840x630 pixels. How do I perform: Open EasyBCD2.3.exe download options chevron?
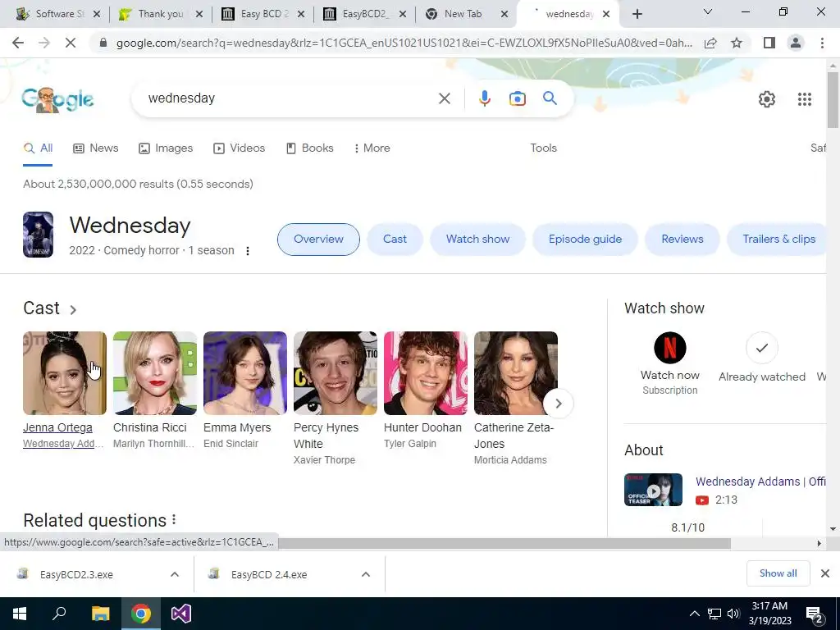pos(175,574)
